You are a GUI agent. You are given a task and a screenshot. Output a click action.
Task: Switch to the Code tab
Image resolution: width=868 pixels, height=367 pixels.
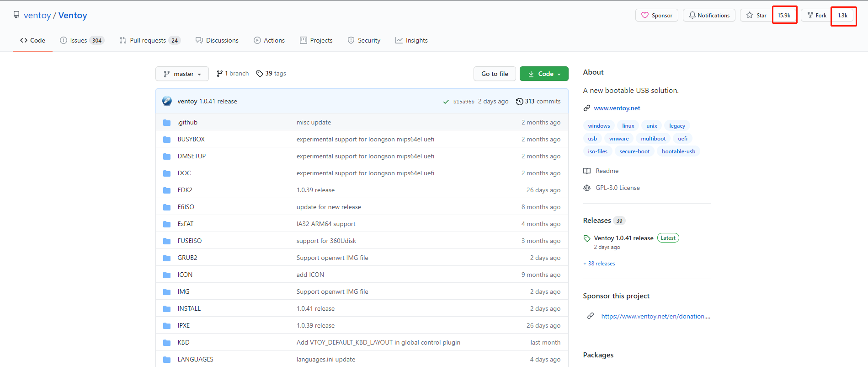coord(32,40)
